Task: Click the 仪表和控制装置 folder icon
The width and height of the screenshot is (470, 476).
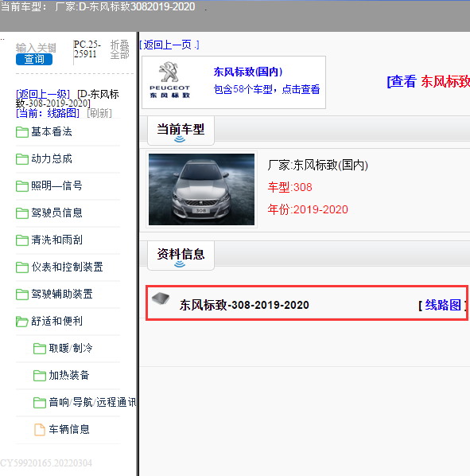Action: 22,267
